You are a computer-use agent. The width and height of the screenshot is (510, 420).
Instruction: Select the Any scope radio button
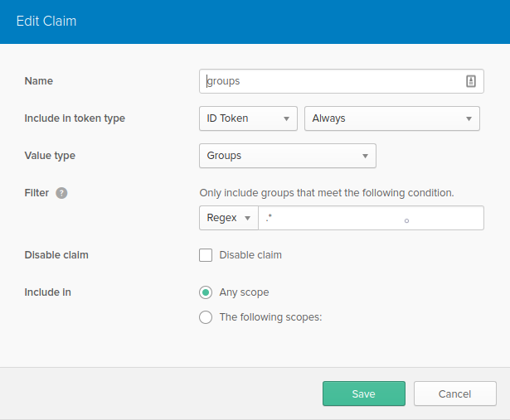[206, 292]
